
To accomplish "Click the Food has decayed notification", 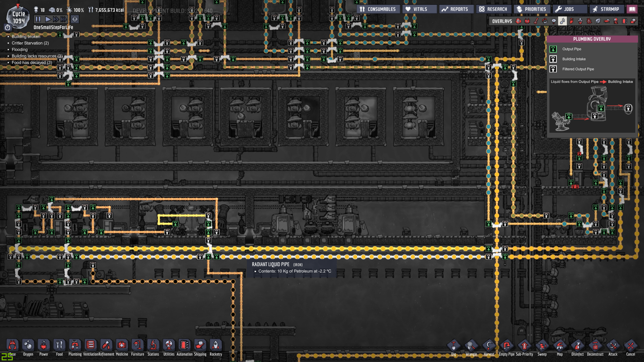I will point(32,63).
